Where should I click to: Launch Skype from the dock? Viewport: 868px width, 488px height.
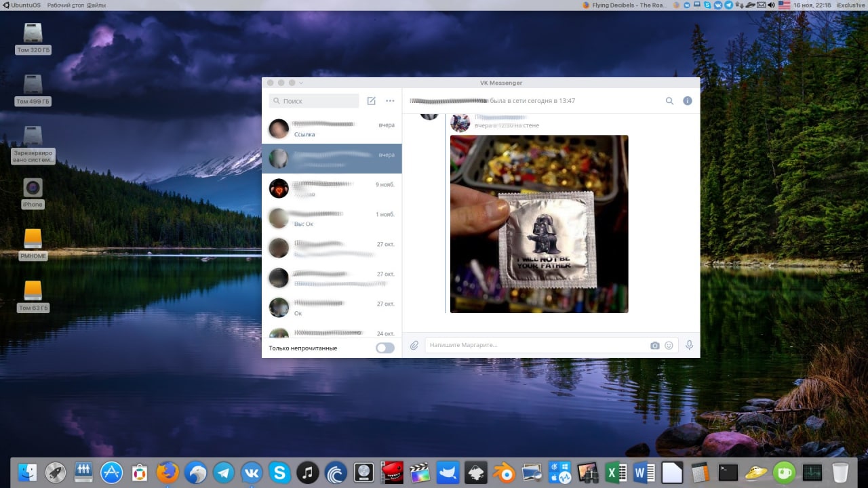(279, 472)
